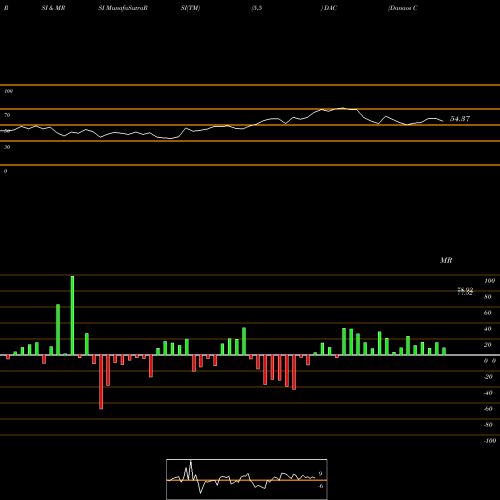Click the ') DAC' ticker text
500x500 pixels.
click(329, 8)
